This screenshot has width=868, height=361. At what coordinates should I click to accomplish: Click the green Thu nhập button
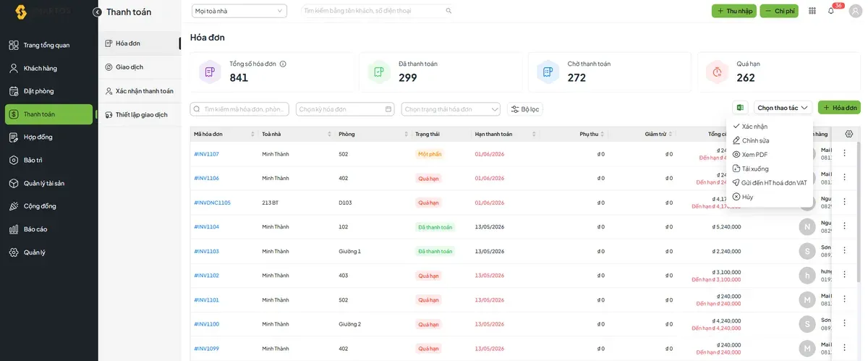click(x=733, y=11)
